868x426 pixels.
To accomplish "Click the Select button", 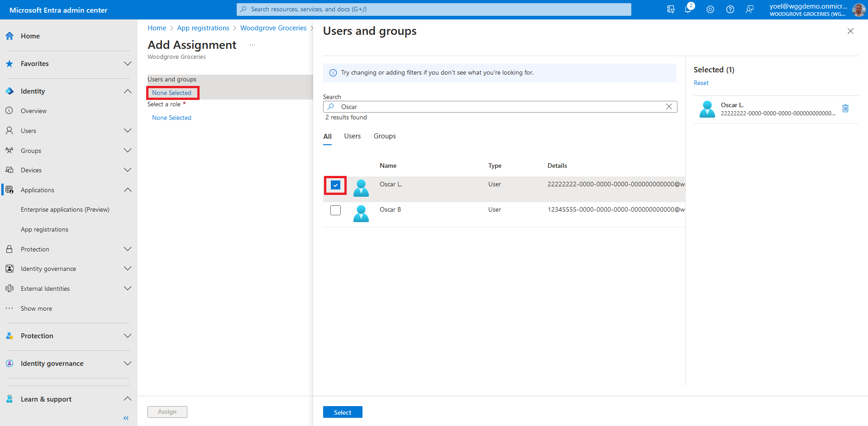I will tap(342, 412).
